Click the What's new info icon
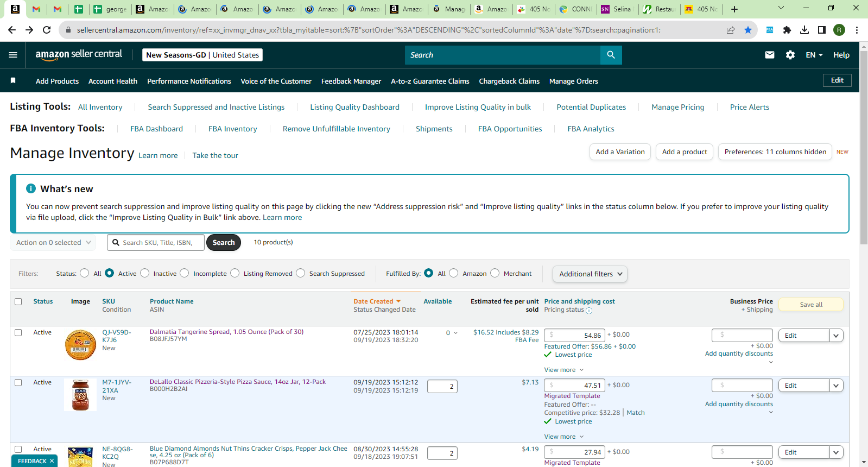 coord(31,188)
